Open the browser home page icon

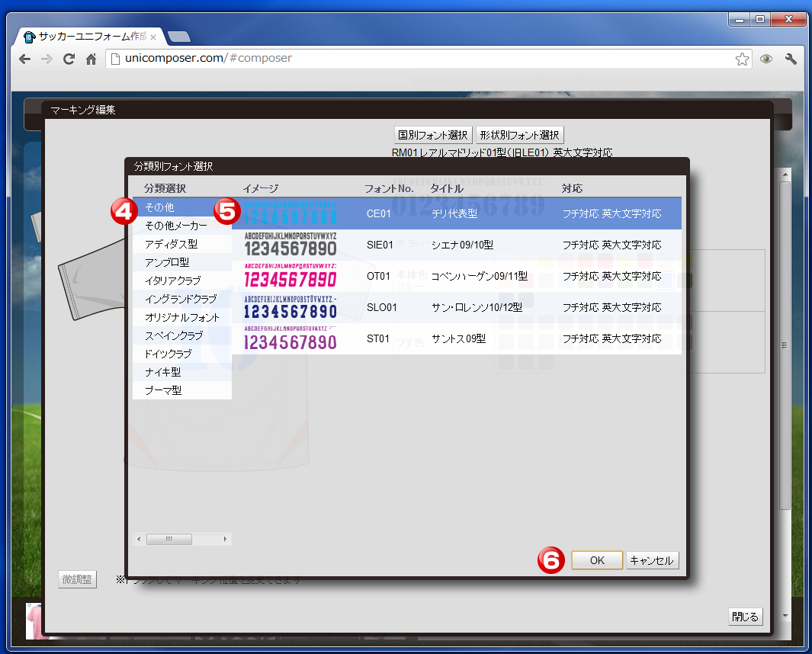(91, 59)
